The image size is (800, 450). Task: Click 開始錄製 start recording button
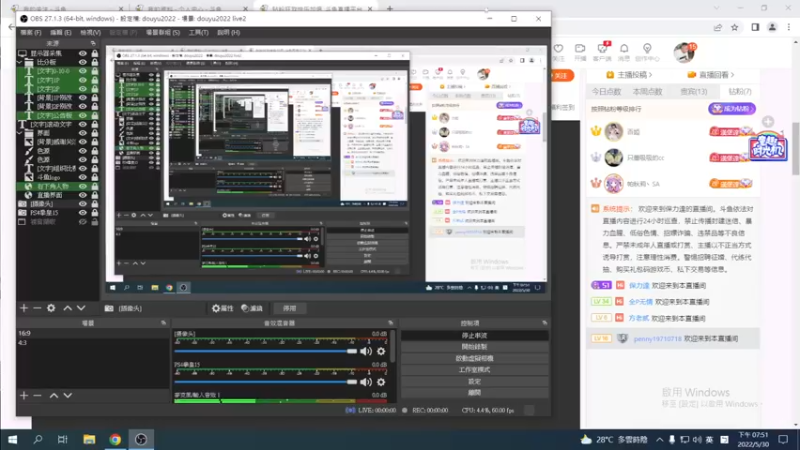point(474,346)
